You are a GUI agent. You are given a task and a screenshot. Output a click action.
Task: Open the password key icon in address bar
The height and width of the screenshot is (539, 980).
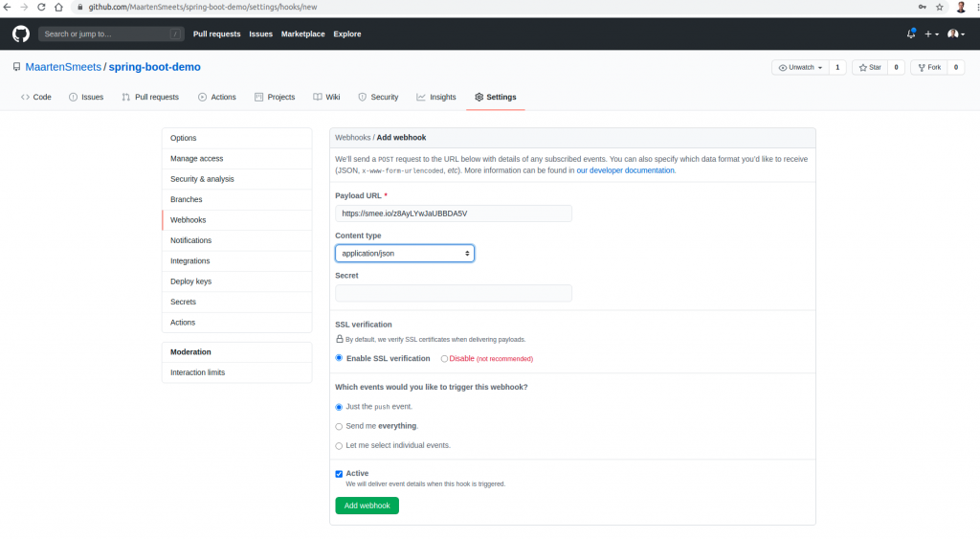pos(921,7)
